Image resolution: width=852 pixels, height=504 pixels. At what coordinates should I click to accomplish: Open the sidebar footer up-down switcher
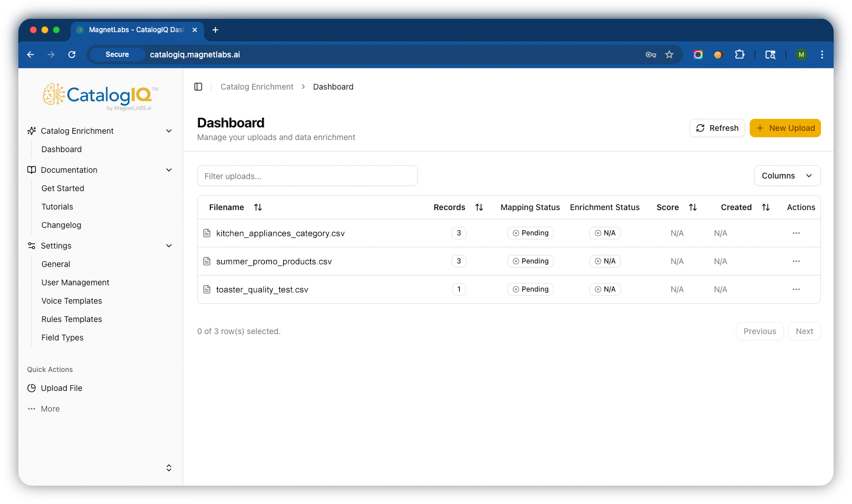(169, 468)
